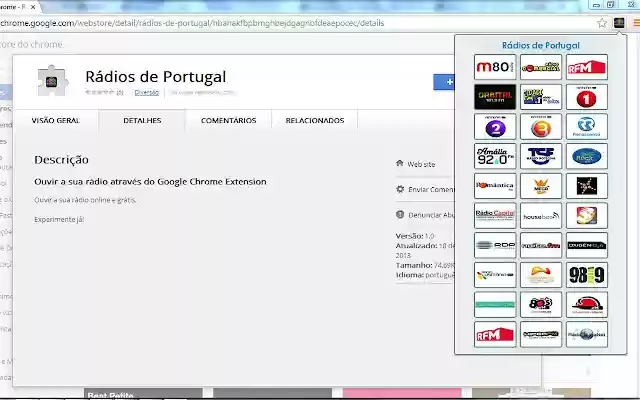Click the extension puzzle-piece thumbnail
Viewport: 640px width, 400px height.
tap(51, 81)
